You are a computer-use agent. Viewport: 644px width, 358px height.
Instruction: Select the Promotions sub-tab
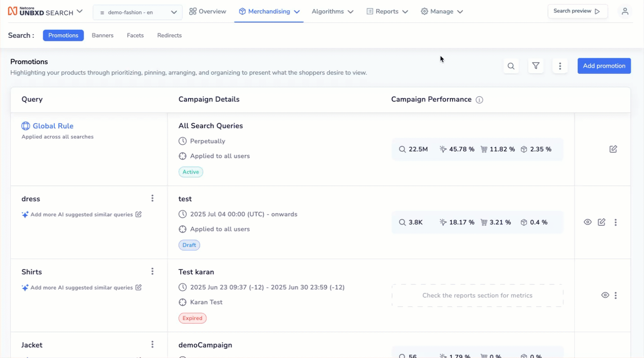[63, 35]
